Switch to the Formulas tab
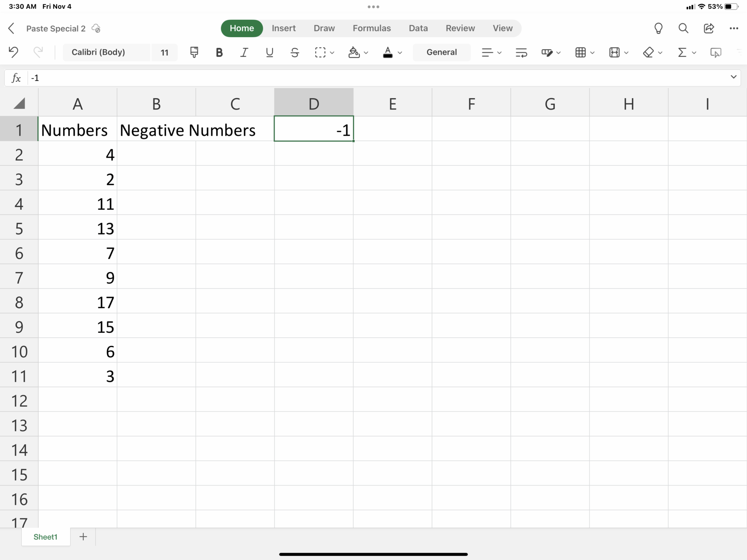 pyautogui.click(x=371, y=28)
